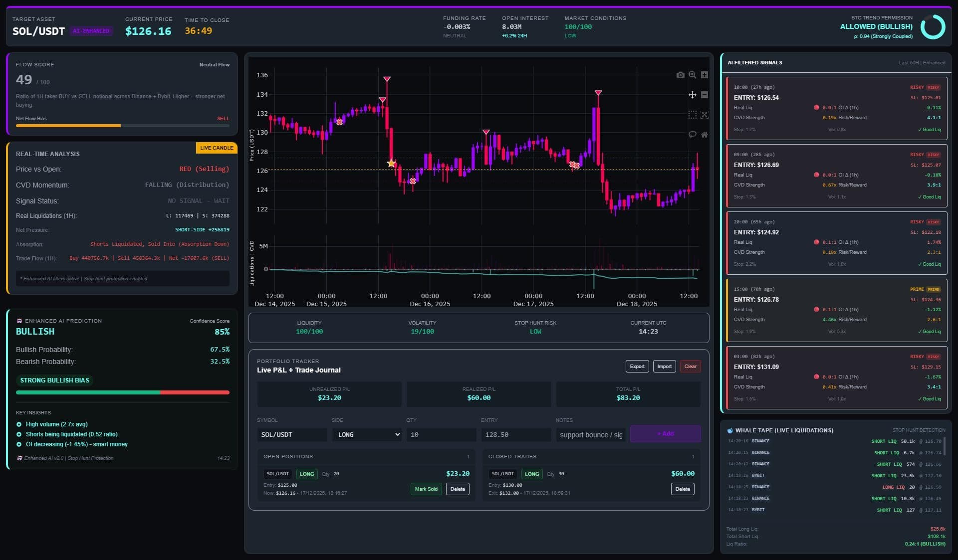Activate the pan tool on the chart toolbar
Image resolution: width=958 pixels, height=560 pixels.
coord(693,95)
